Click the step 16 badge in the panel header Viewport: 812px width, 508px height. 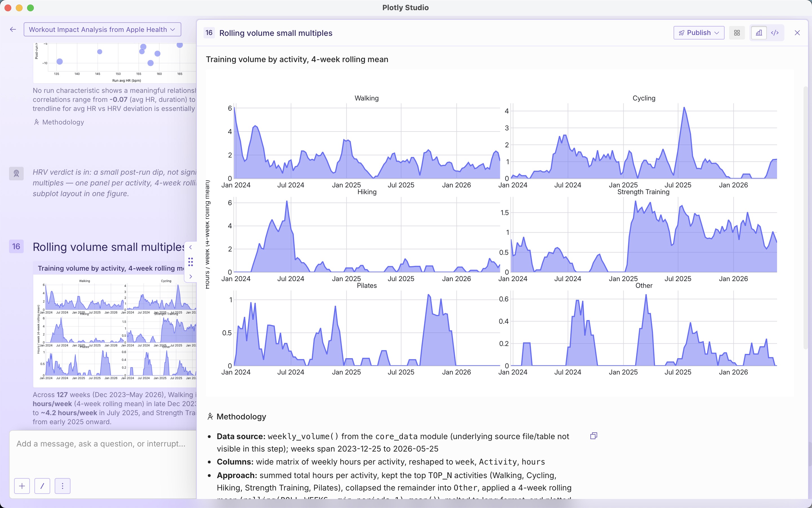click(x=209, y=32)
